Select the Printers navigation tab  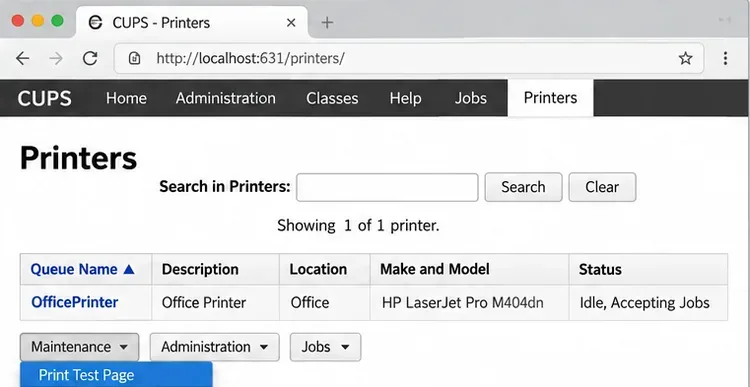(551, 98)
